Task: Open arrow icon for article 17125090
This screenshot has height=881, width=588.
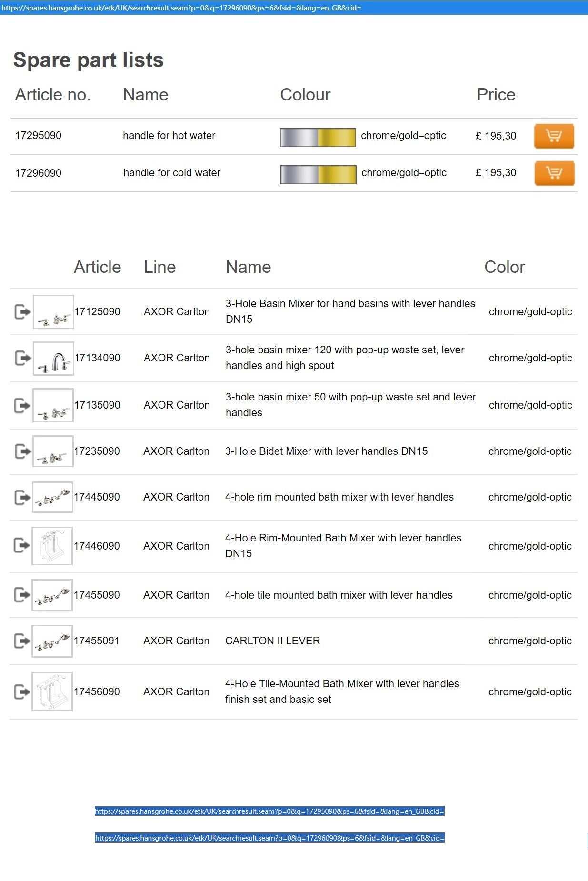Action: (22, 312)
